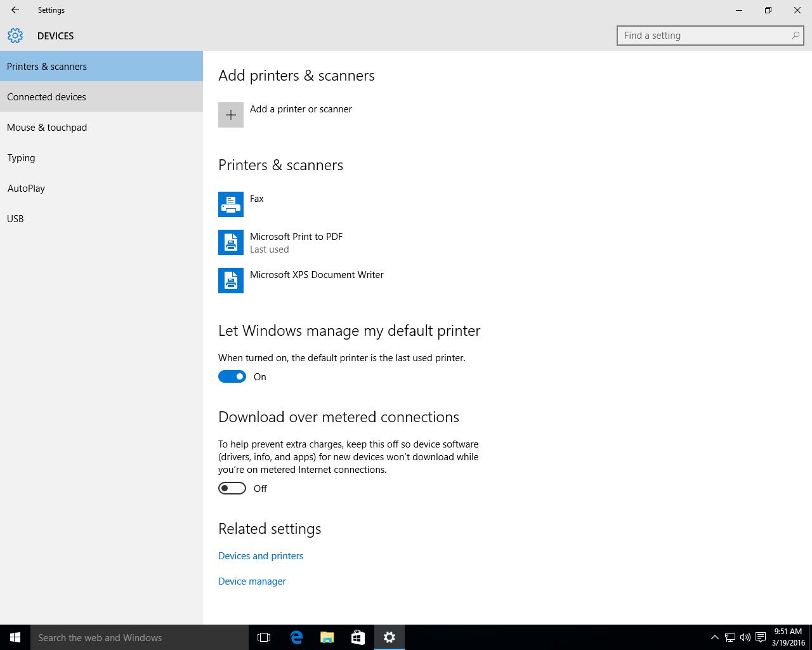Screen dimensions: 812x650
Task: Select the Microsoft XPS Document Writer text
Action: click(317, 275)
